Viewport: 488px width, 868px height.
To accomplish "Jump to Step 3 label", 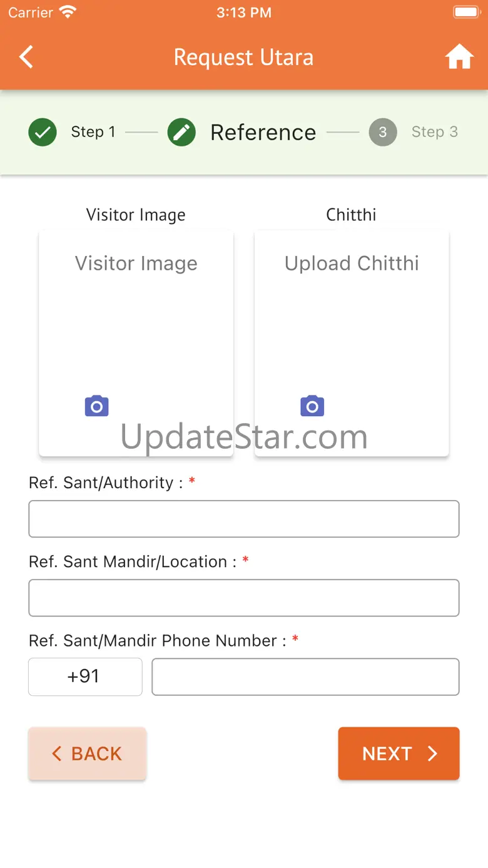I will [435, 132].
